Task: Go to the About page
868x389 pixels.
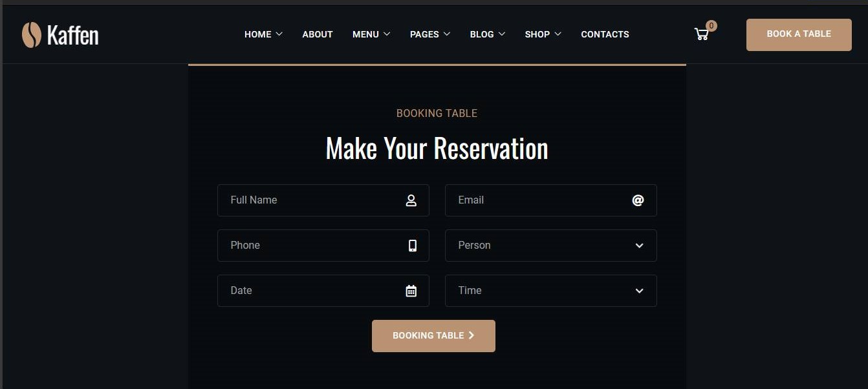Action: [318, 34]
